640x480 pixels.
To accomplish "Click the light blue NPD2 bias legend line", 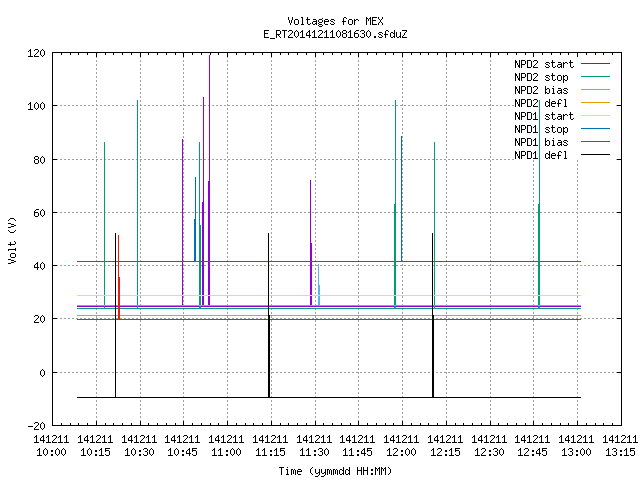I will 595,90.
